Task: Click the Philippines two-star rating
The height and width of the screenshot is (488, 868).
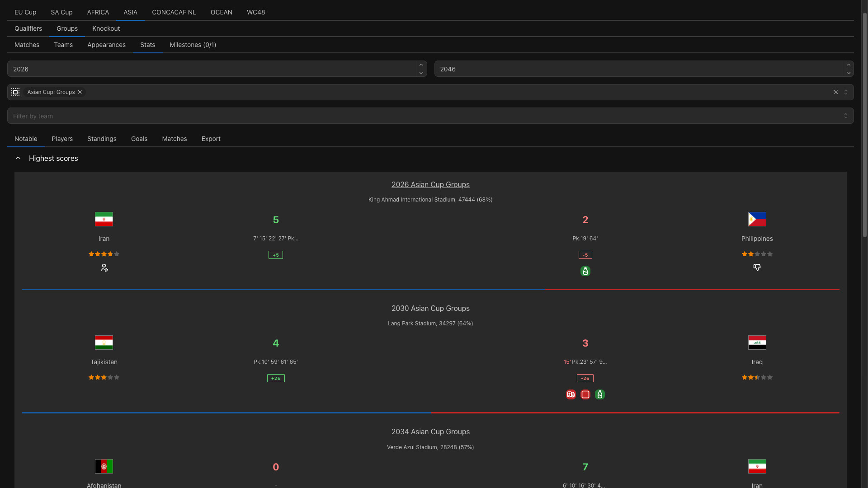Action: [x=757, y=254]
